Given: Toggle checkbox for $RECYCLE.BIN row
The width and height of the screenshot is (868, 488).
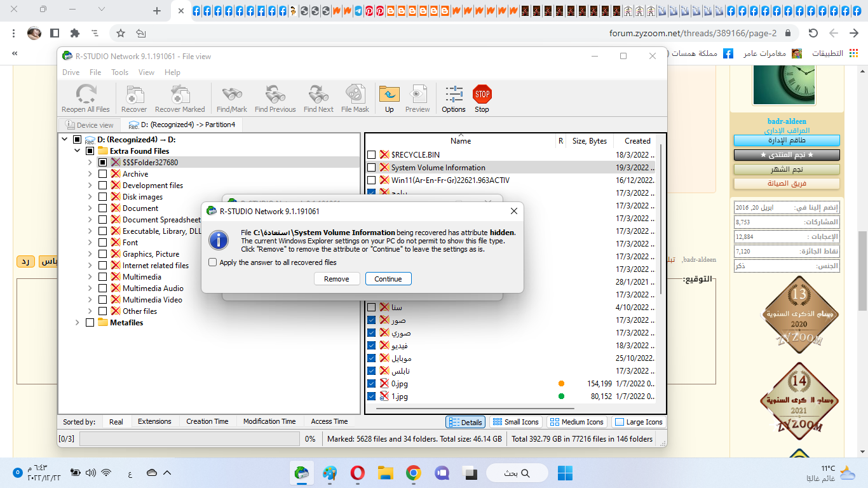Looking at the screenshot, I should coord(372,154).
